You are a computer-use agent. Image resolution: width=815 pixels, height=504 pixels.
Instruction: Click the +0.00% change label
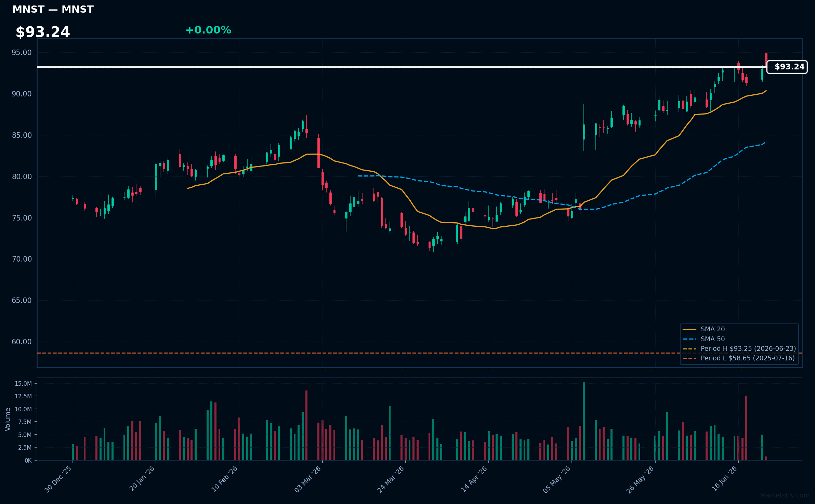[208, 30]
